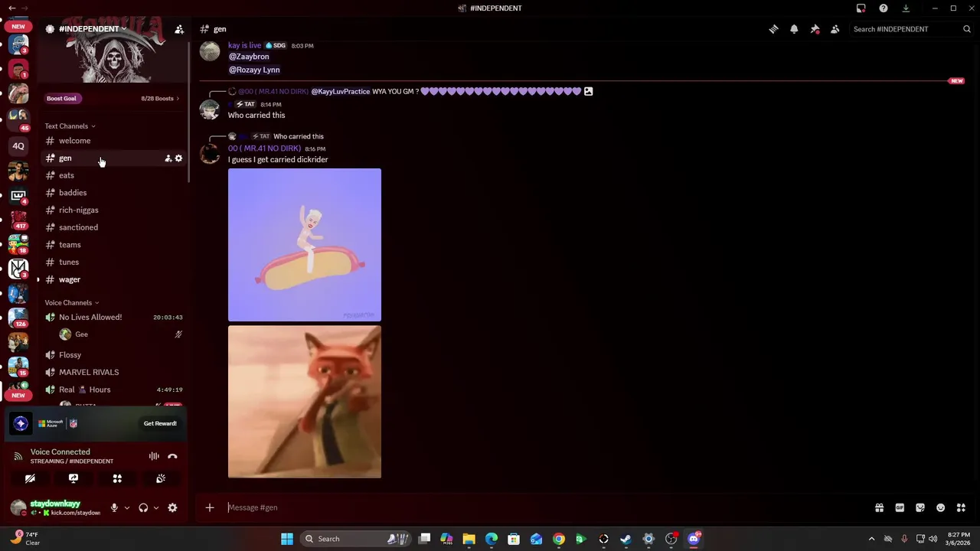980x551 pixels.
Task: Toggle camera on in voice panel
Action: pos(30,478)
